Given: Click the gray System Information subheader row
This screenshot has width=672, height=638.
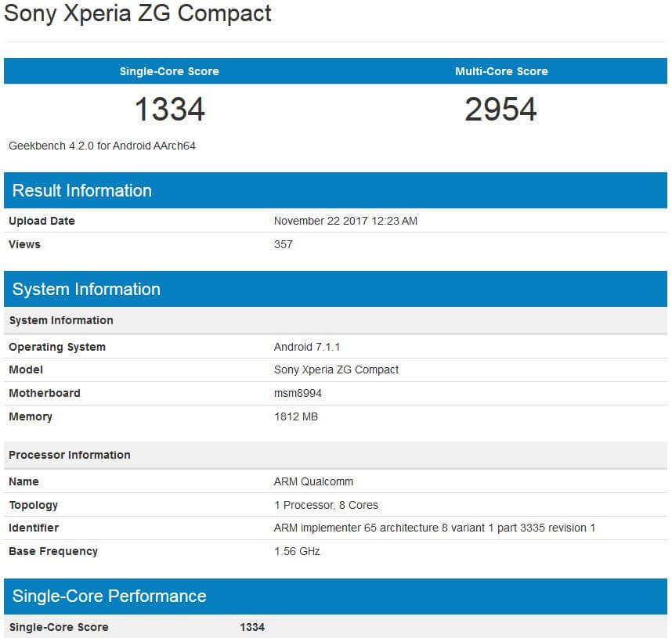Looking at the screenshot, I should [335, 320].
